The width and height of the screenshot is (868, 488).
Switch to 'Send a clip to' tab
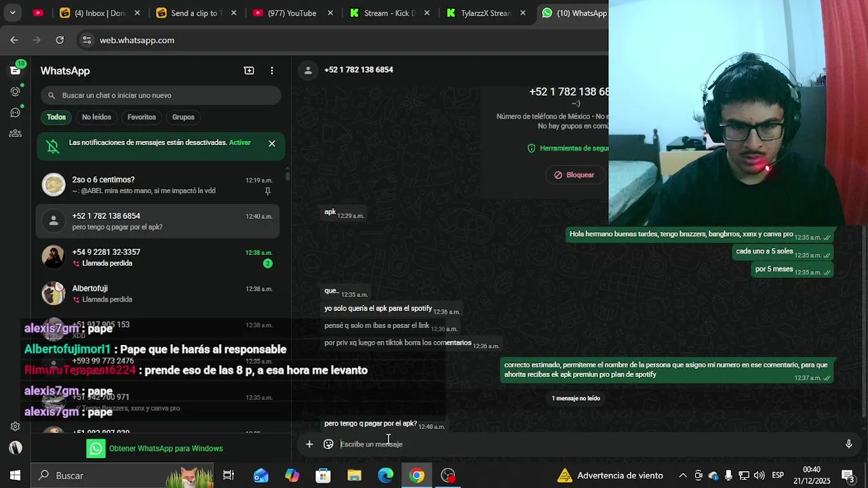pyautogui.click(x=196, y=13)
